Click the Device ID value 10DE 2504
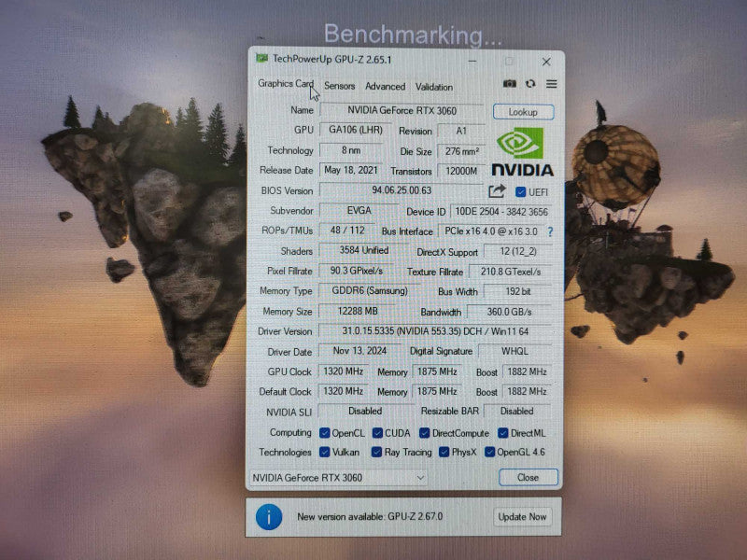The width and height of the screenshot is (747, 560). click(x=501, y=212)
